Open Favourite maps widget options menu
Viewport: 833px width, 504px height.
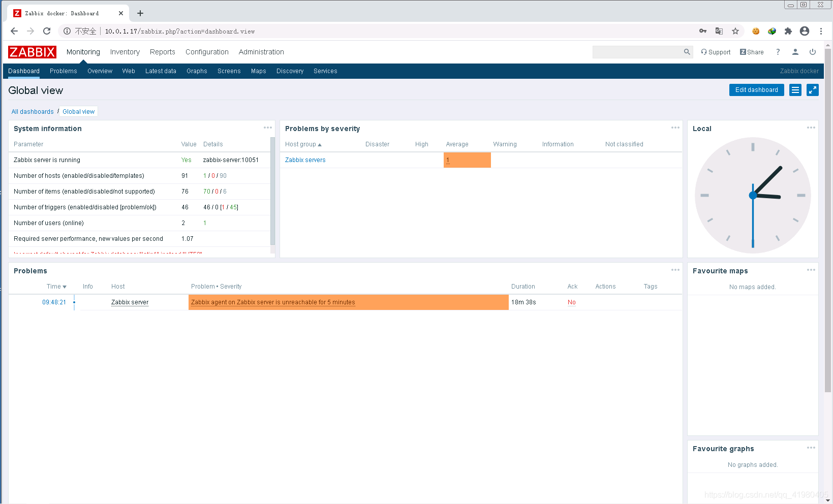tap(811, 270)
